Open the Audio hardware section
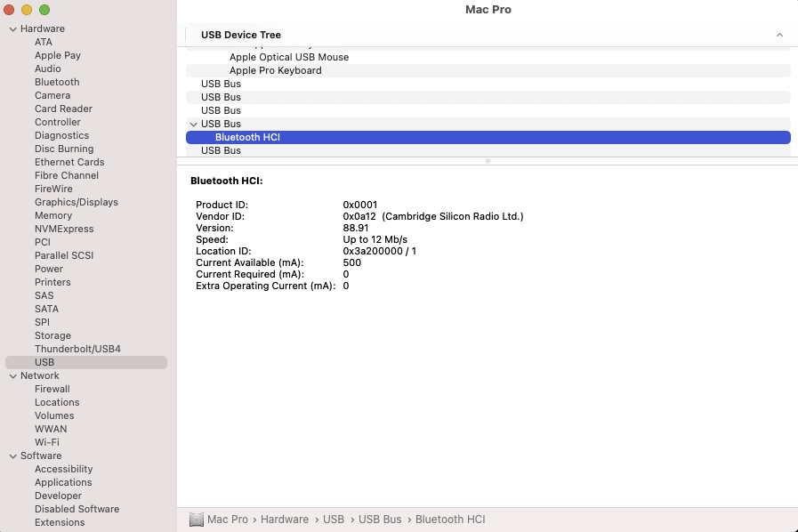 [48, 69]
